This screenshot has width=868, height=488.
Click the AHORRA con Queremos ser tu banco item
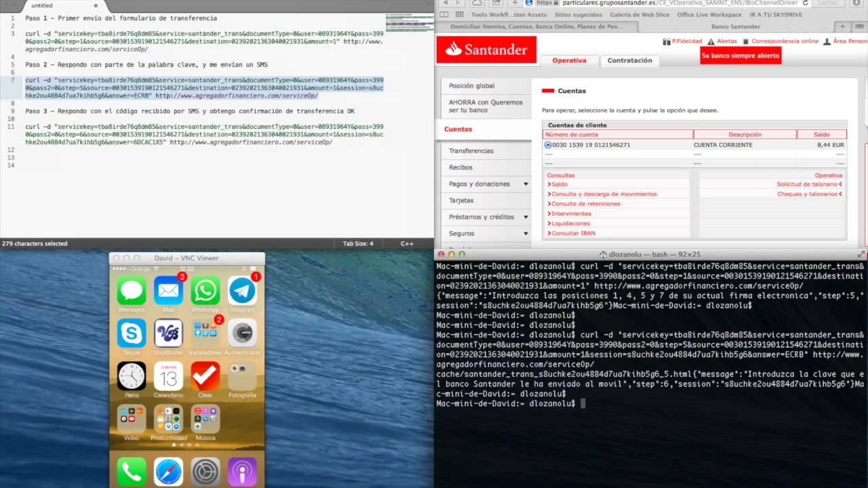486,106
